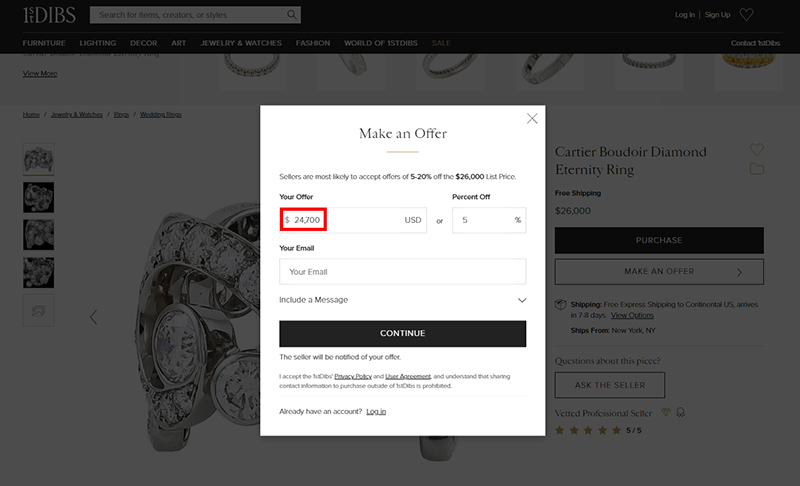Click the Continue button
800x486 pixels.
pos(403,334)
